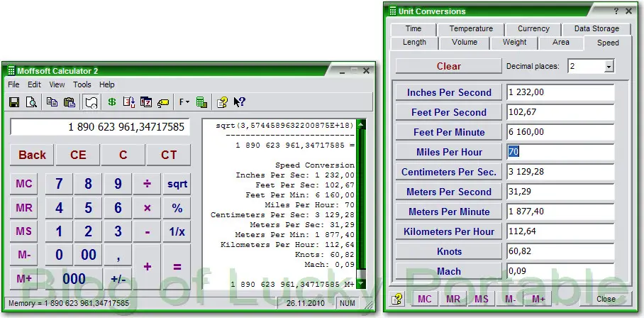Click the CT clear tape button

click(169, 155)
